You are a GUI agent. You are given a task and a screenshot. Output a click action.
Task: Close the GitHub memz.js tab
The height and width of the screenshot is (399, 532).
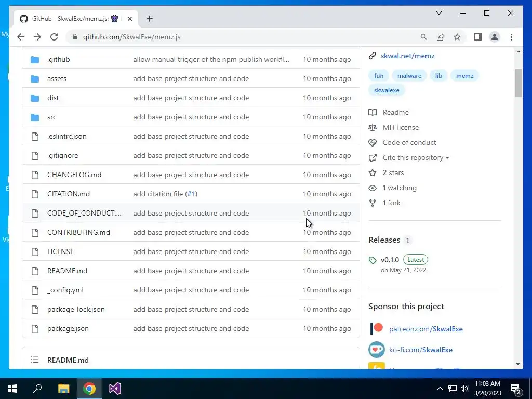click(129, 19)
